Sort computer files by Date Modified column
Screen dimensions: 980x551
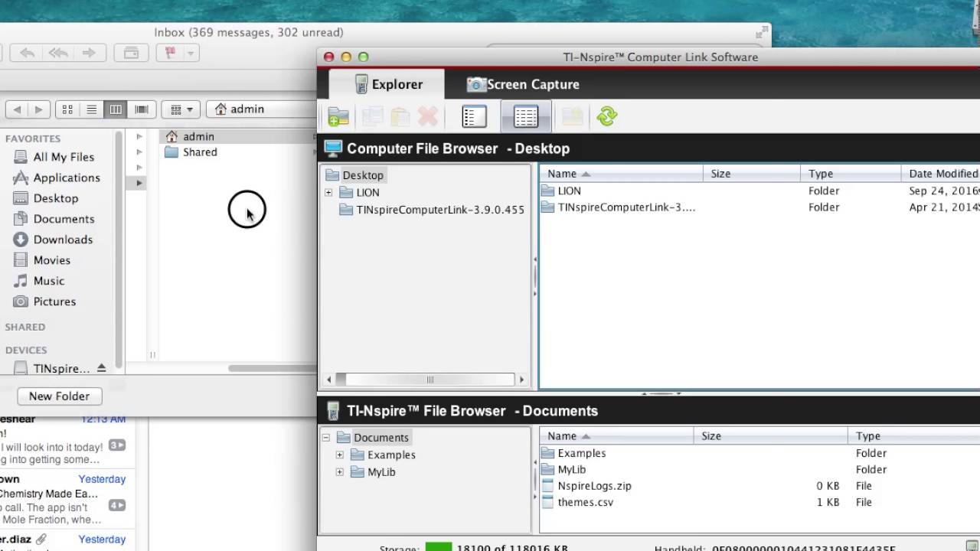(x=940, y=174)
